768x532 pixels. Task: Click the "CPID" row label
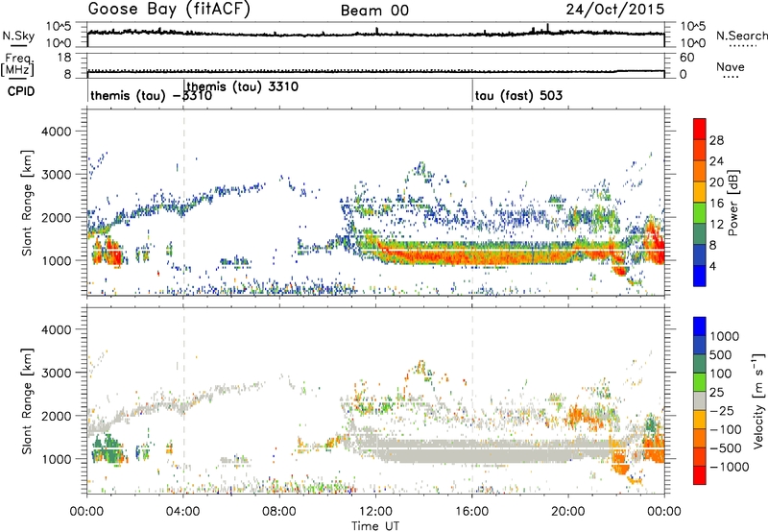21,91
